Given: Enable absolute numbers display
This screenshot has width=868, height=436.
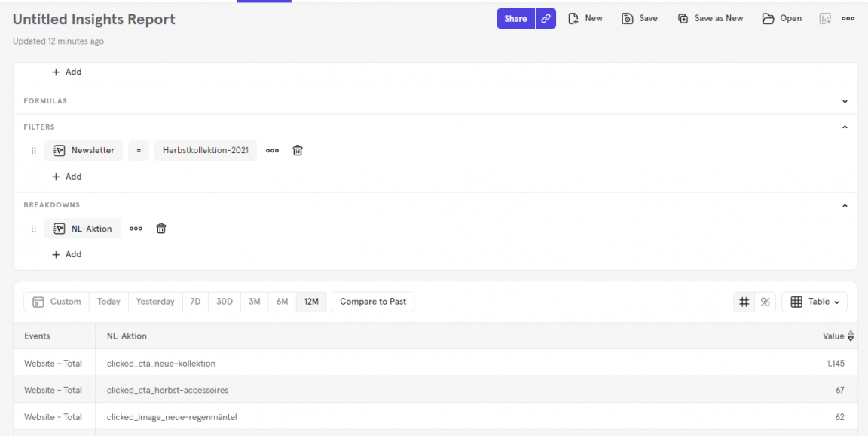Looking at the screenshot, I should tap(744, 302).
